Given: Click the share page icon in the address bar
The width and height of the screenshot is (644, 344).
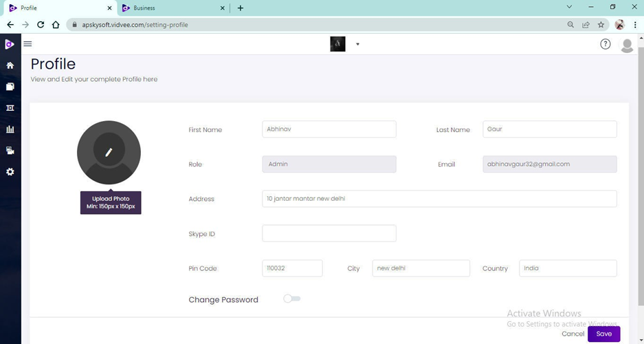Looking at the screenshot, I should click(x=586, y=25).
